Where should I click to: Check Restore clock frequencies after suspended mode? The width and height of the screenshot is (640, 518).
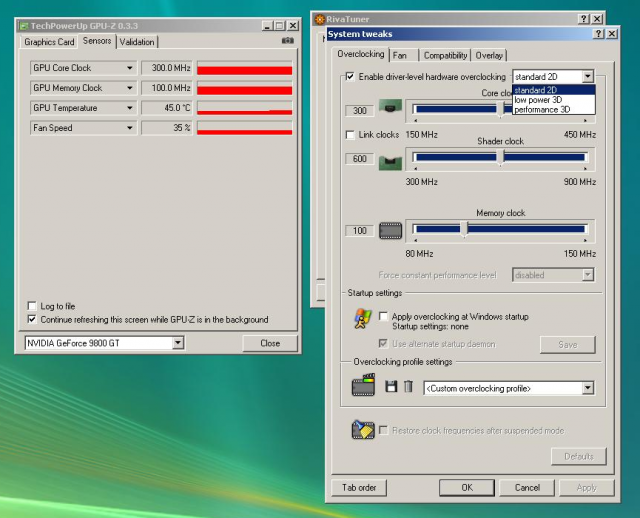pyautogui.click(x=383, y=430)
